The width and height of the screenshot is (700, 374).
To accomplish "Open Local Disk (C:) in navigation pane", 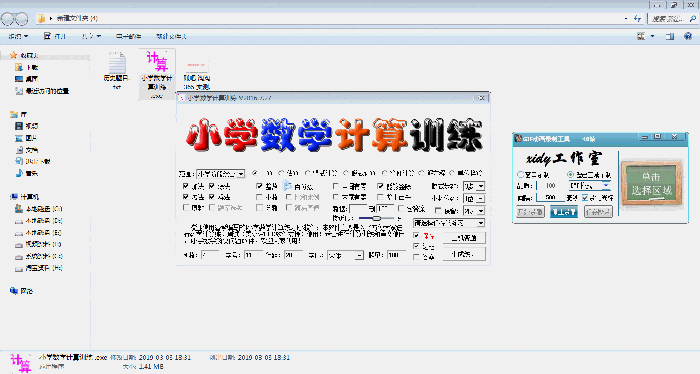I will (38, 209).
